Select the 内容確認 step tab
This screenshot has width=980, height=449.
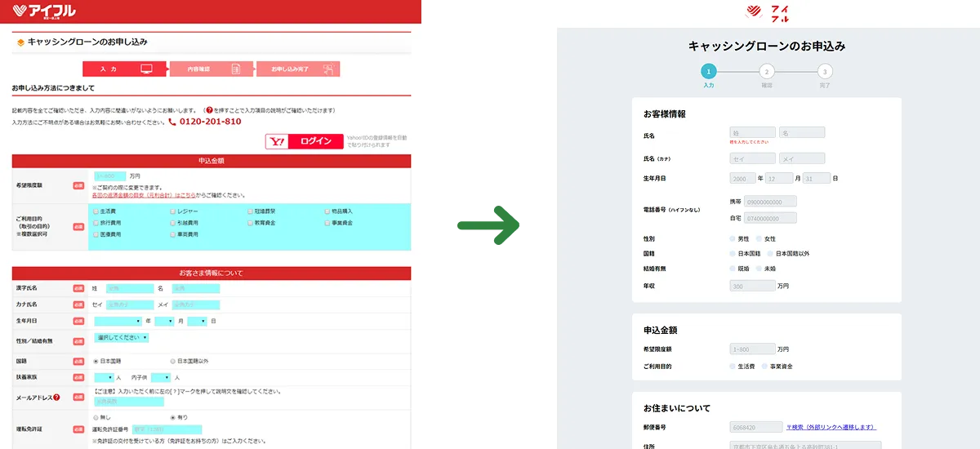(x=211, y=69)
